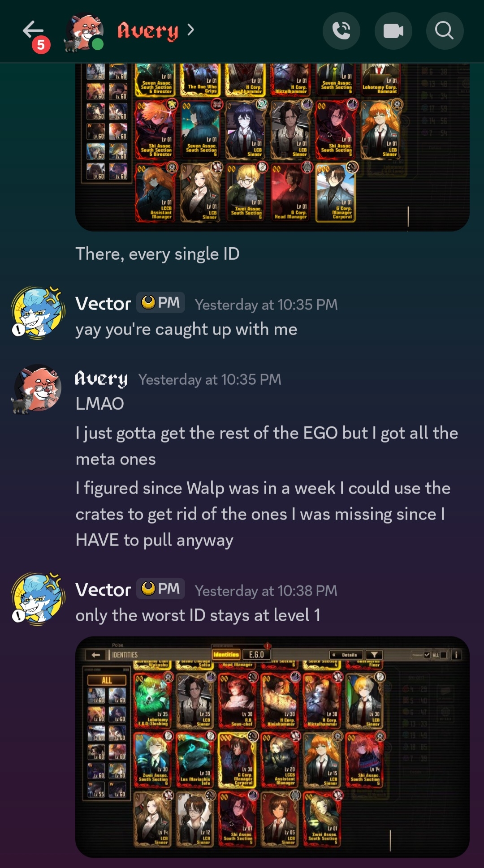The height and width of the screenshot is (868, 484).
Task: Select the 'yay you're caught up with me' message
Action: [x=186, y=330]
